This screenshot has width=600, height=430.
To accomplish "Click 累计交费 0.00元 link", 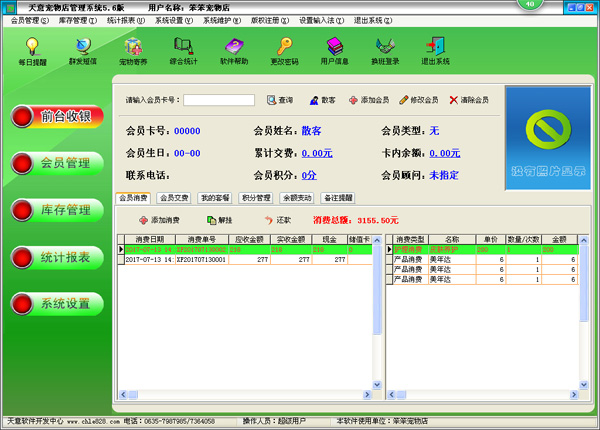I will [x=316, y=153].
